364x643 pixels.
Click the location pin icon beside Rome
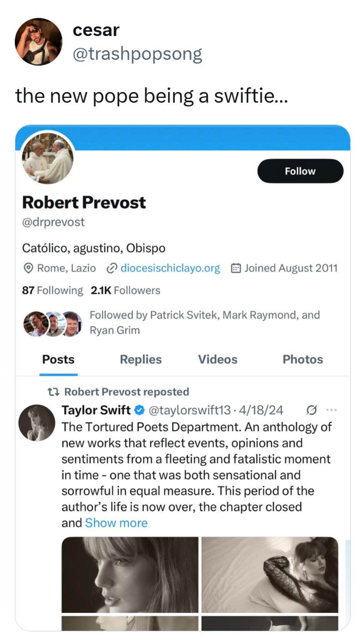click(x=28, y=268)
